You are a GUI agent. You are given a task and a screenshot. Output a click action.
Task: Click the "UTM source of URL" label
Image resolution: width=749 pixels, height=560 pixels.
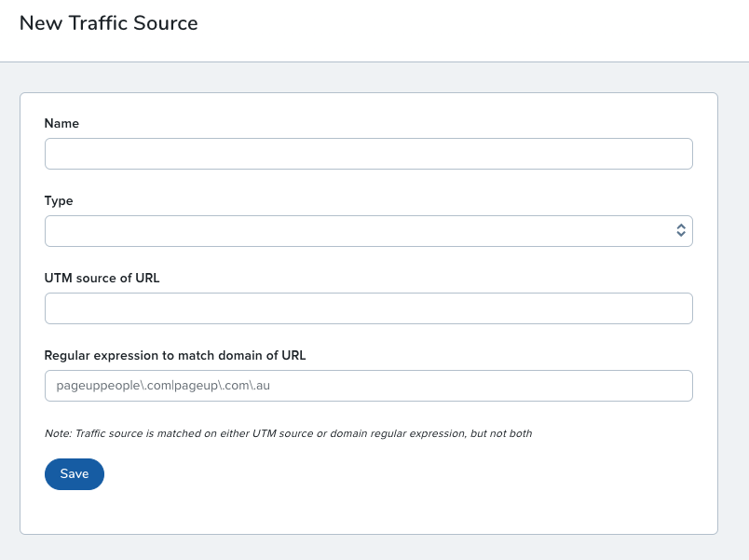[102, 278]
